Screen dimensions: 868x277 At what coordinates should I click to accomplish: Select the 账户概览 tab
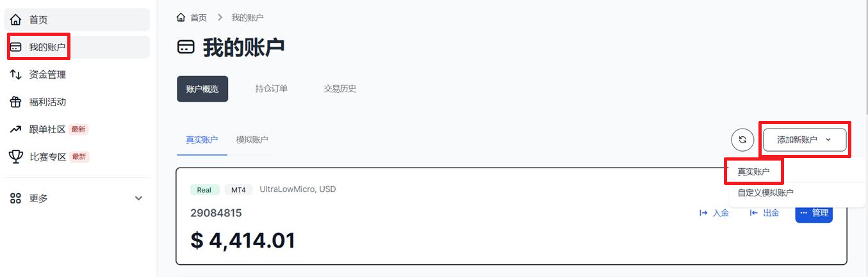pos(202,89)
